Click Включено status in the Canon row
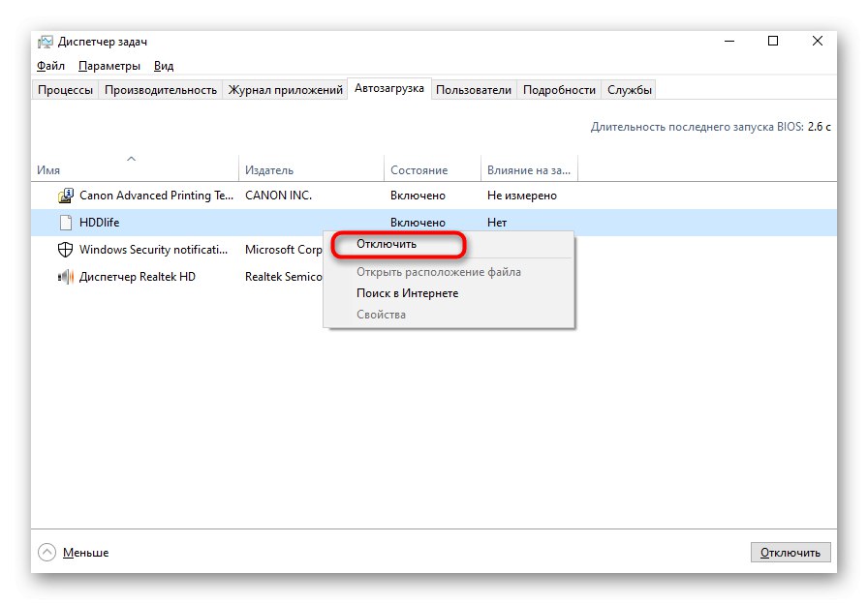The image size is (868, 604). [x=418, y=196]
